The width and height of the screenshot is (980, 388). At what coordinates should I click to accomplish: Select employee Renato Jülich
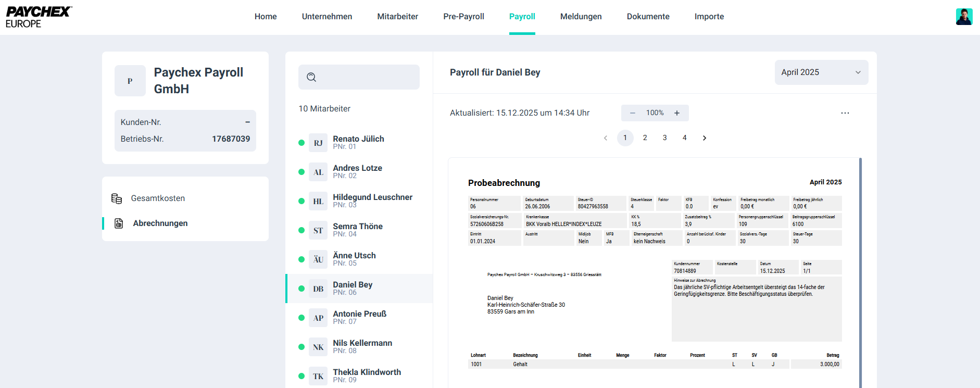tap(358, 142)
